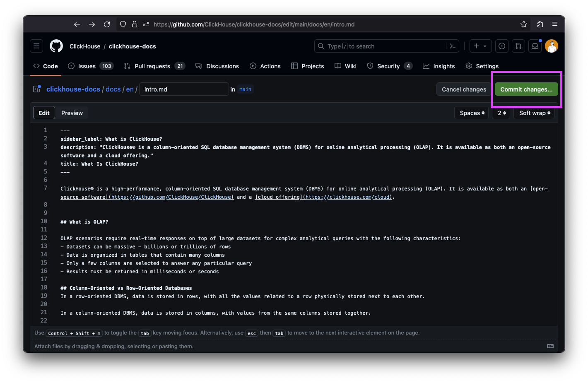Go forward with the browser forward arrow
Screen dimensions: 588x383
click(x=92, y=24)
